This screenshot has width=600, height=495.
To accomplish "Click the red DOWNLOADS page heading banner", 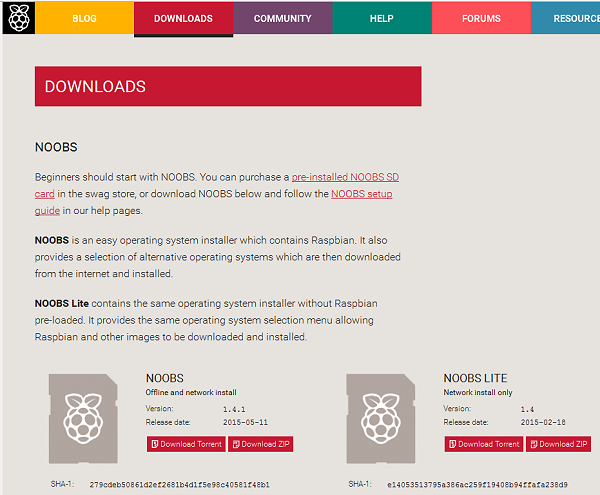I will tap(228, 86).
